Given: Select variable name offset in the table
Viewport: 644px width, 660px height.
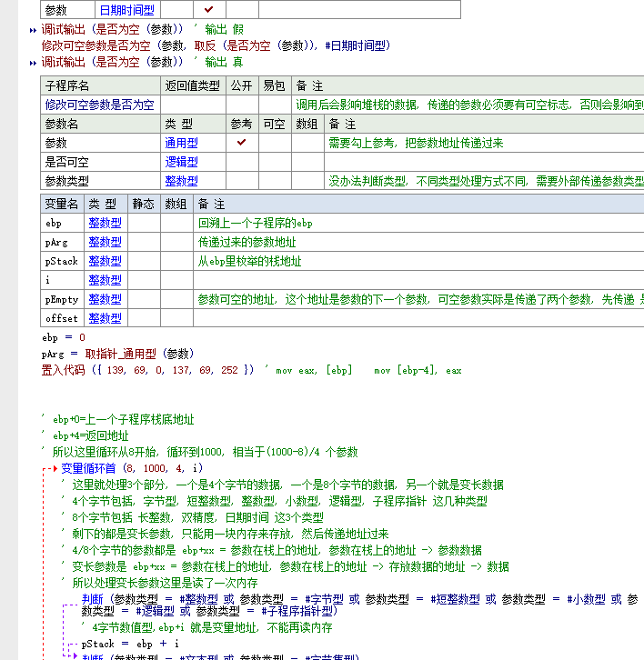Looking at the screenshot, I should (x=62, y=318).
